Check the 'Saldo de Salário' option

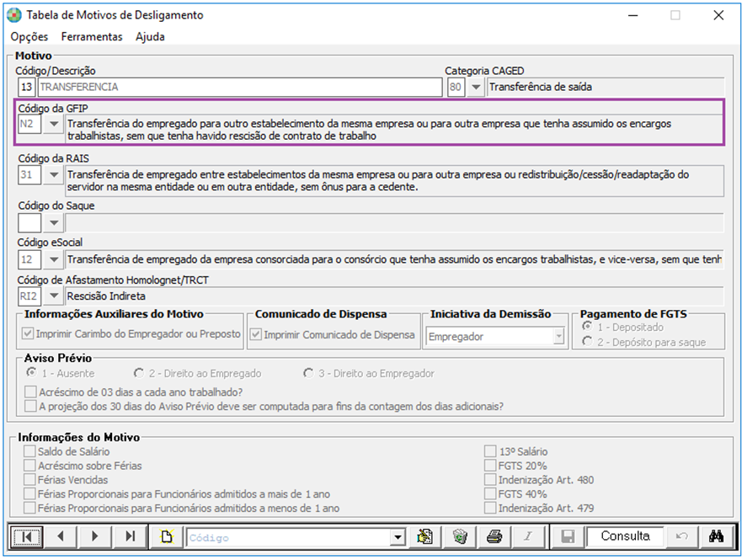(x=30, y=452)
